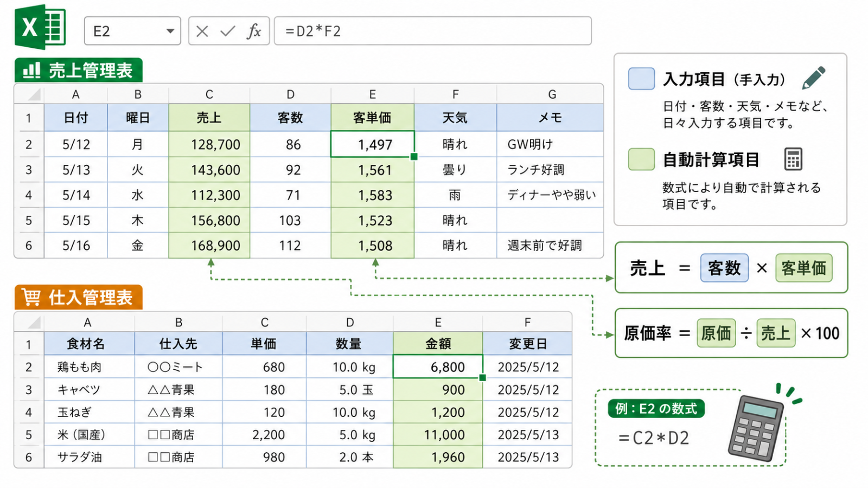Click the amount cell 11,000
The height and width of the screenshot is (488, 868).
(438, 434)
